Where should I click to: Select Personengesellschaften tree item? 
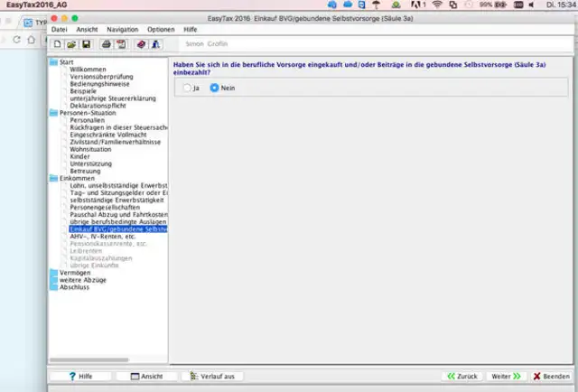coord(105,207)
